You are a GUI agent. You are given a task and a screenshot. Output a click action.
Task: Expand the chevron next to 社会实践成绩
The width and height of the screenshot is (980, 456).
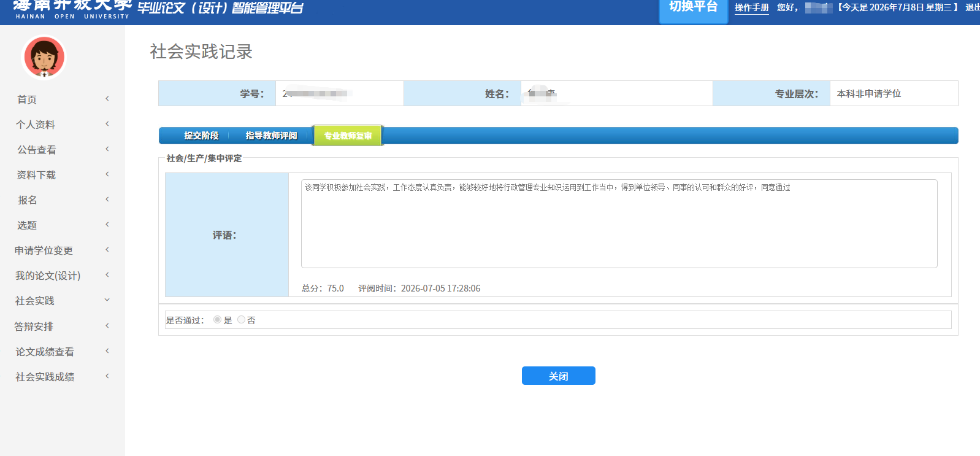tap(107, 376)
